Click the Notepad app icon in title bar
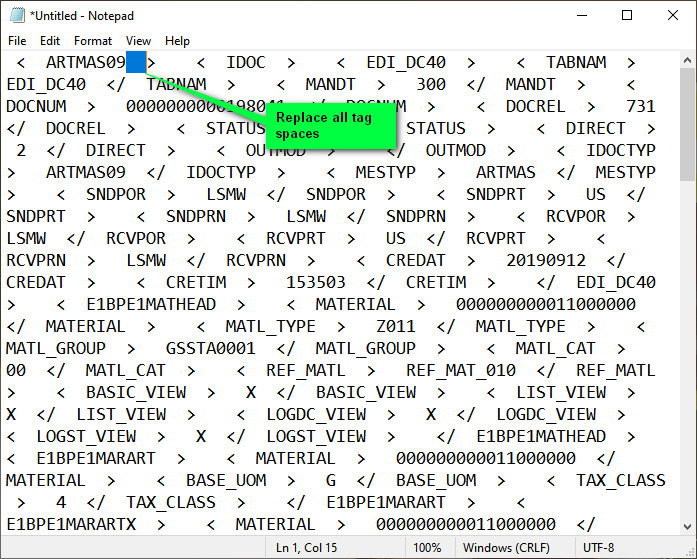This screenshot has height=559, width=697. coord(14,15)
